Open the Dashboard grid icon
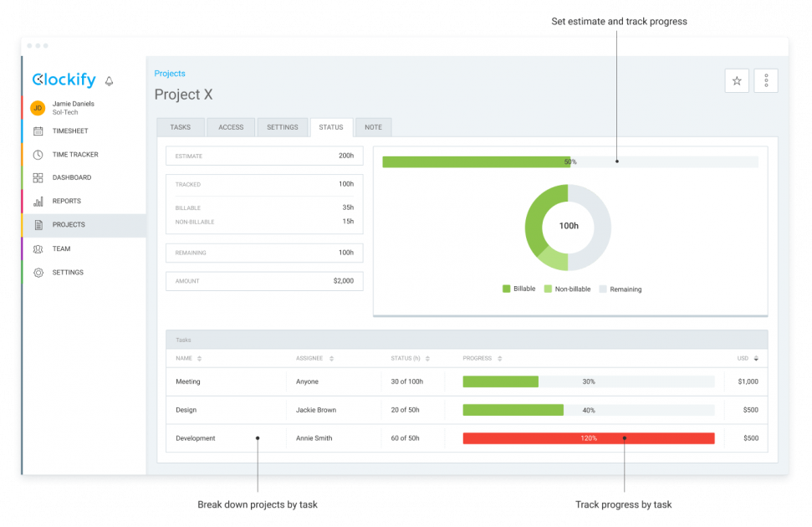The width and height of the screenshot is (812, 527). coord(38,178)
